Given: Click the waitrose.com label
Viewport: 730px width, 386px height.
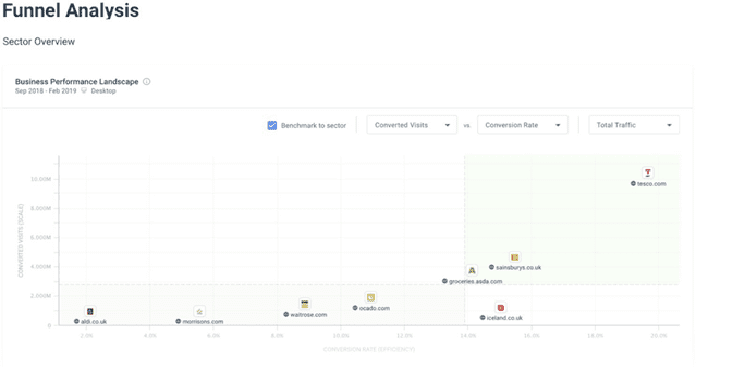Looking at the screenshot, I should [309, 315].
